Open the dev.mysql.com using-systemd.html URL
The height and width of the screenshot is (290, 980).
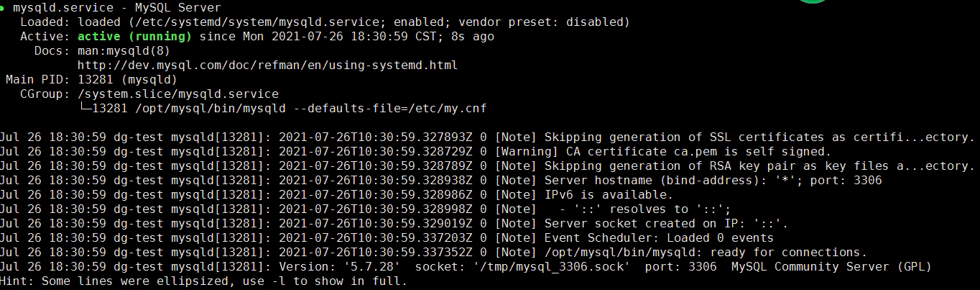pos(267,65)
